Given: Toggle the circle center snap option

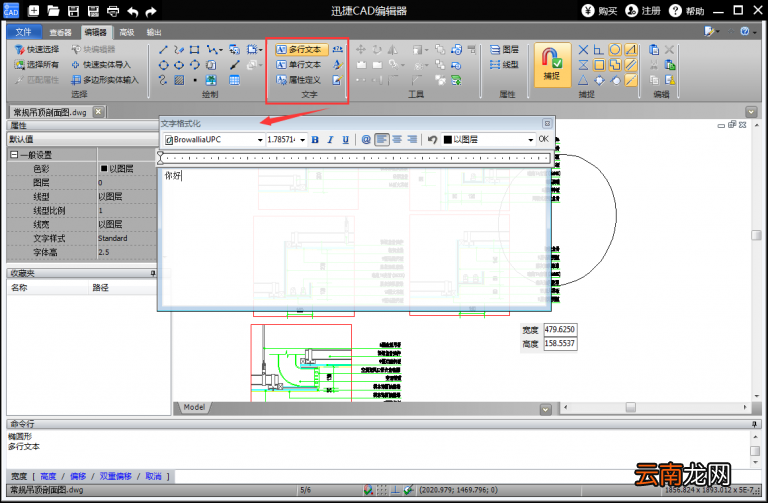Looking at the screenshot, I should [x=615, y=49].
